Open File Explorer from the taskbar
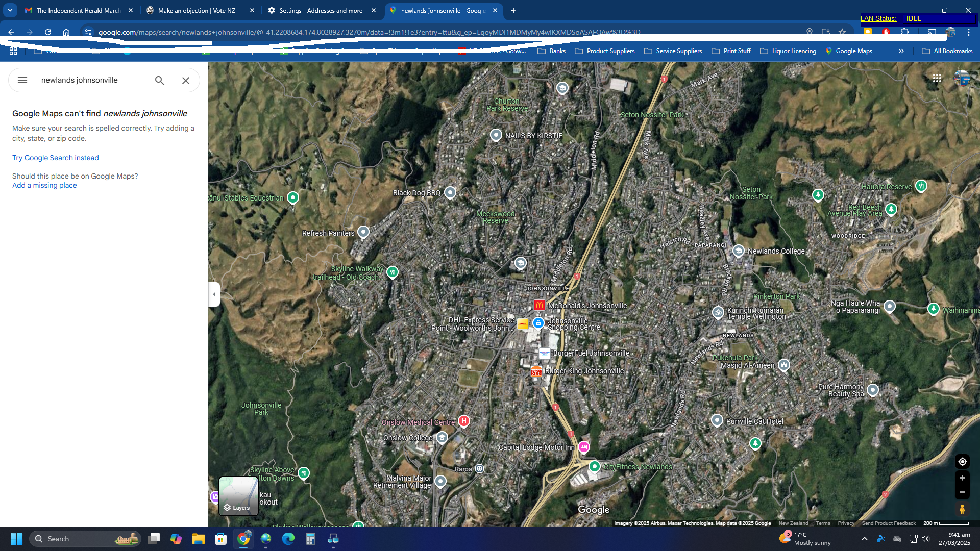 pyautogui.click(x=198, y=539)
